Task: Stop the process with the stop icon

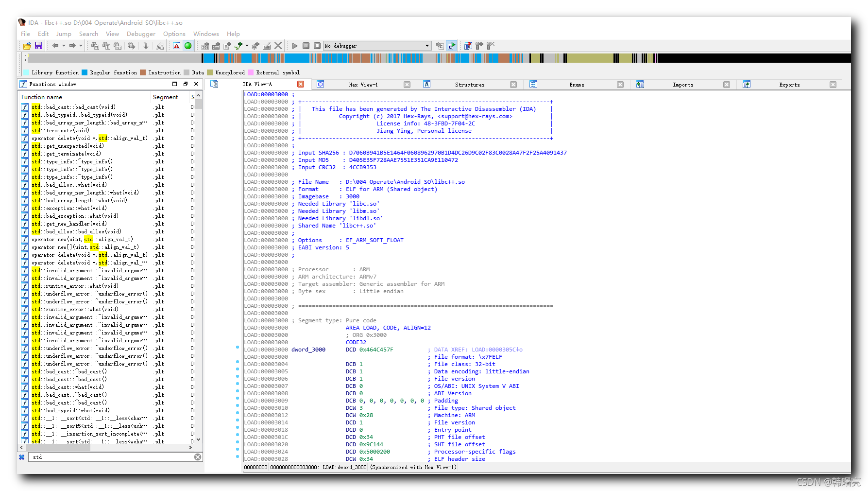Action: 317,45
